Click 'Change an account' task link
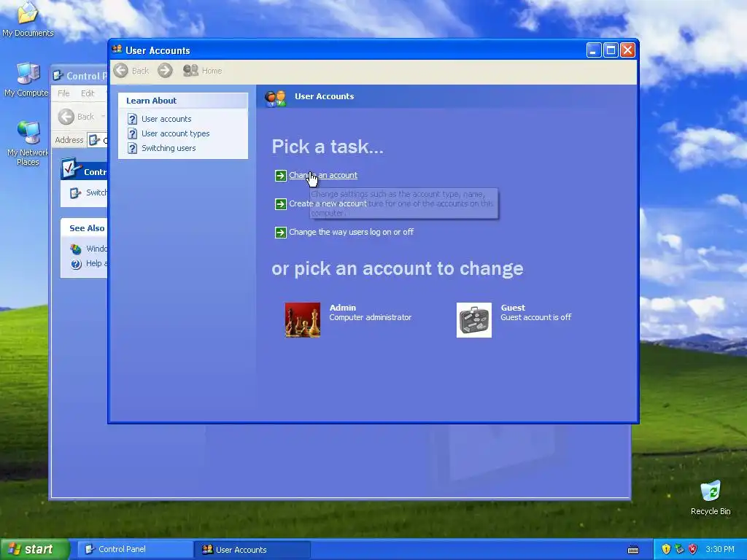 [x=323, y=175]
